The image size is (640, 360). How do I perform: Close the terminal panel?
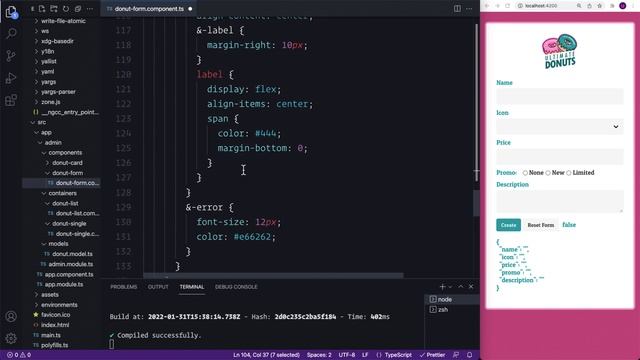[471, 287]
